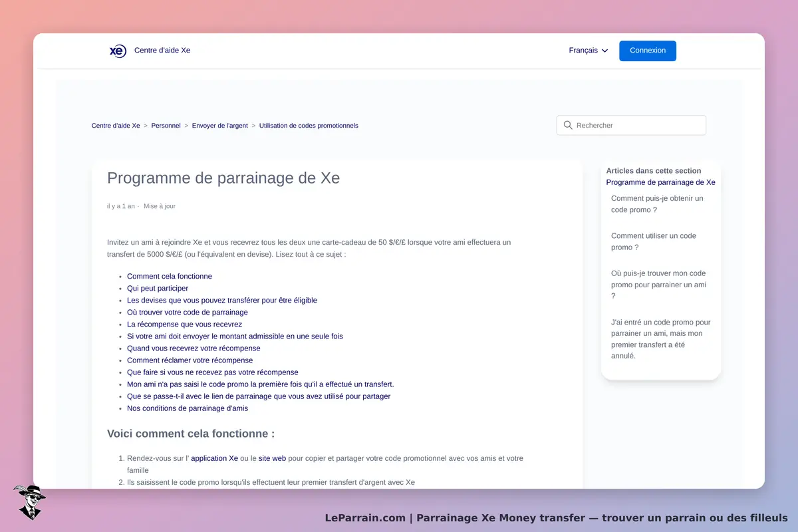This screenshot has width=798, height=532.
Task: Click the application Xe link
Action: tap(214, 458)
